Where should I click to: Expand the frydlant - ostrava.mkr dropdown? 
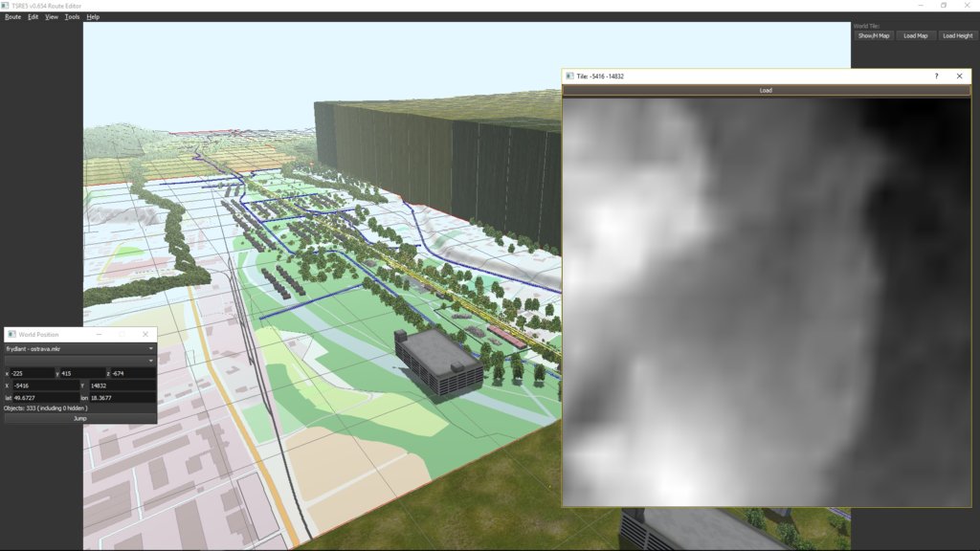pyautogui.click(x=80, y=349)
